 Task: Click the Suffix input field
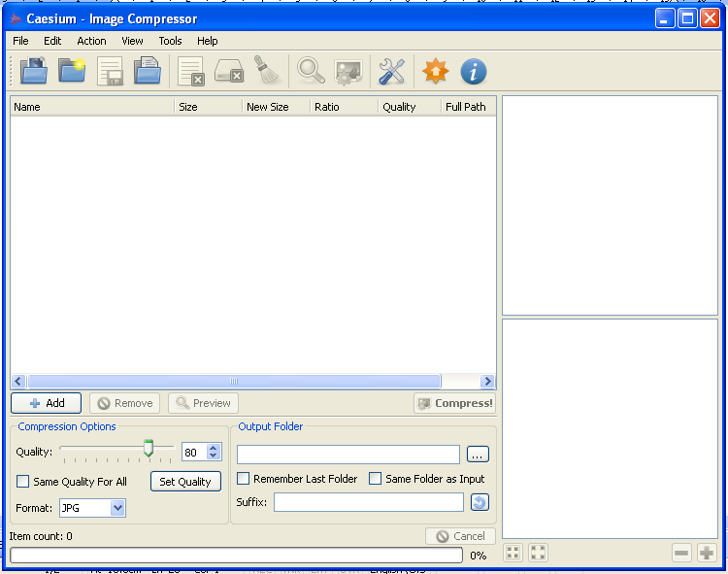369,502
